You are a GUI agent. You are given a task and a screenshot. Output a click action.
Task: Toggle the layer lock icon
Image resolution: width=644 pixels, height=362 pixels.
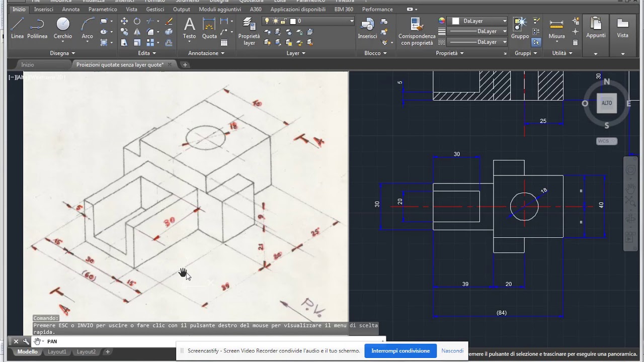(284, 21)
